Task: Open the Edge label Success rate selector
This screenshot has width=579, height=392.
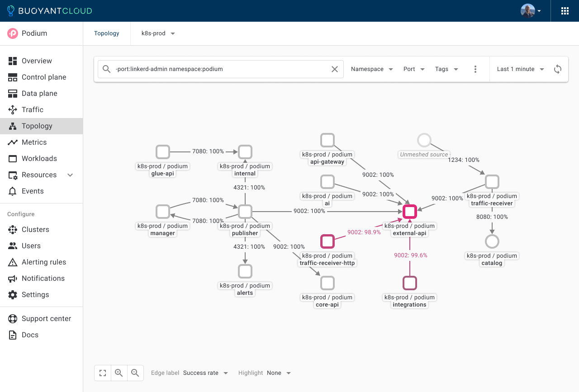Action: (205, 373)
